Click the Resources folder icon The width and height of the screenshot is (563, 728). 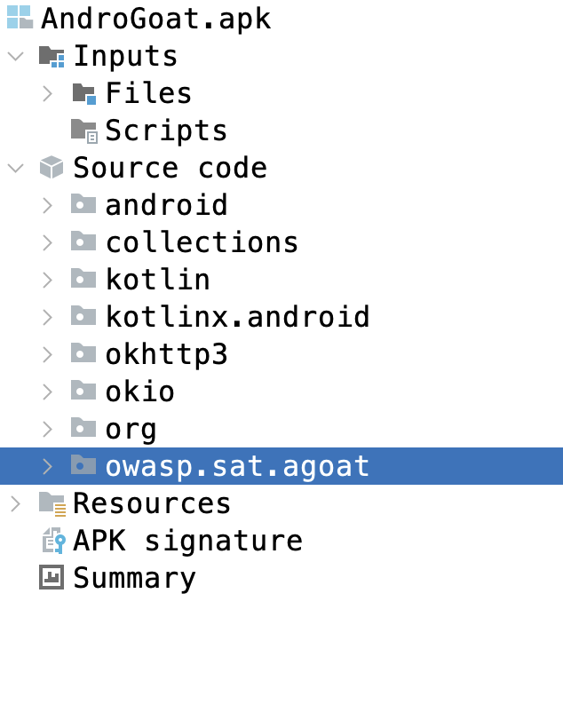point(52,503)
